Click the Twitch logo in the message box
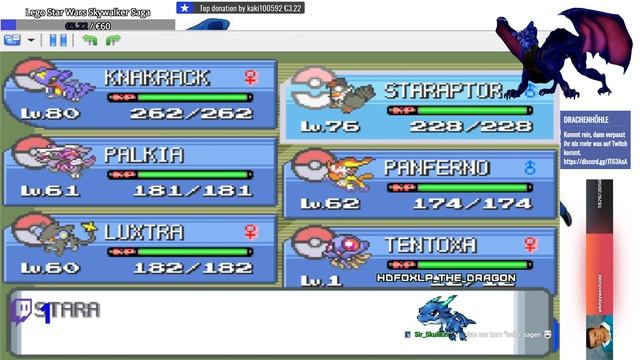Screen dimensions: 640x360 click(21, 311)
